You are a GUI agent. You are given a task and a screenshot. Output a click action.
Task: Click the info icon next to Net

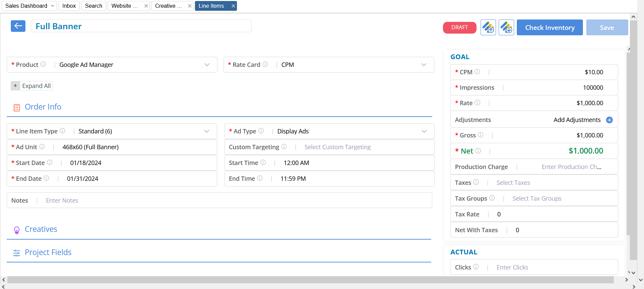coord(478,151)
